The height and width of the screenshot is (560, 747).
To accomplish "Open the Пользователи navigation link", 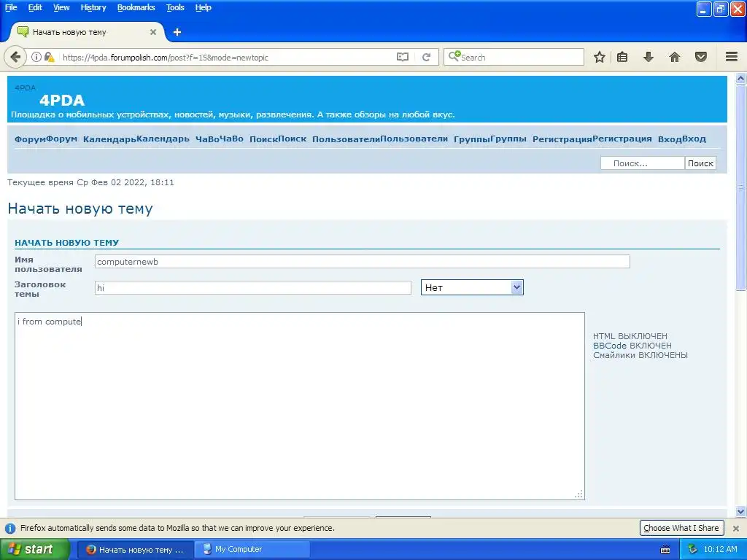I will point(379,139).
